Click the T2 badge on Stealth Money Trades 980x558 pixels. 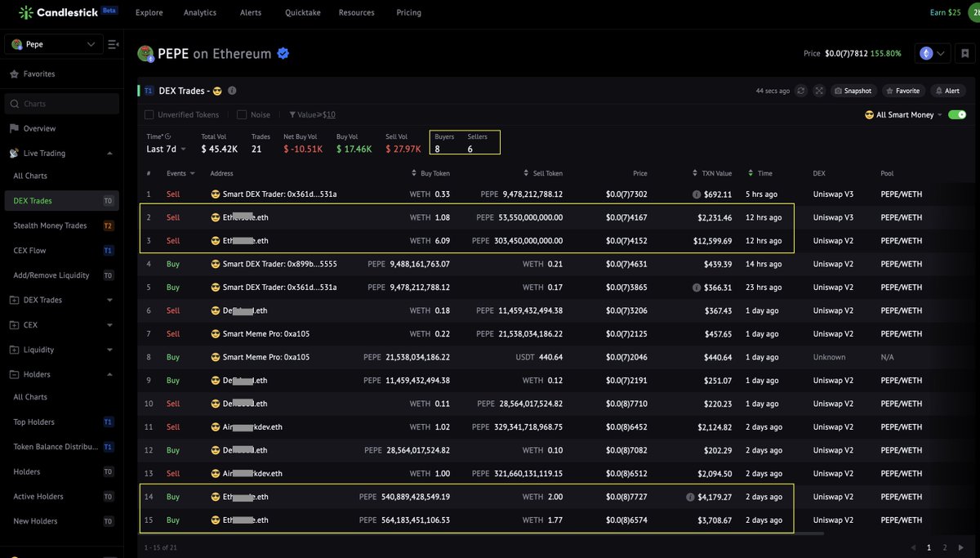pos(108,225)
